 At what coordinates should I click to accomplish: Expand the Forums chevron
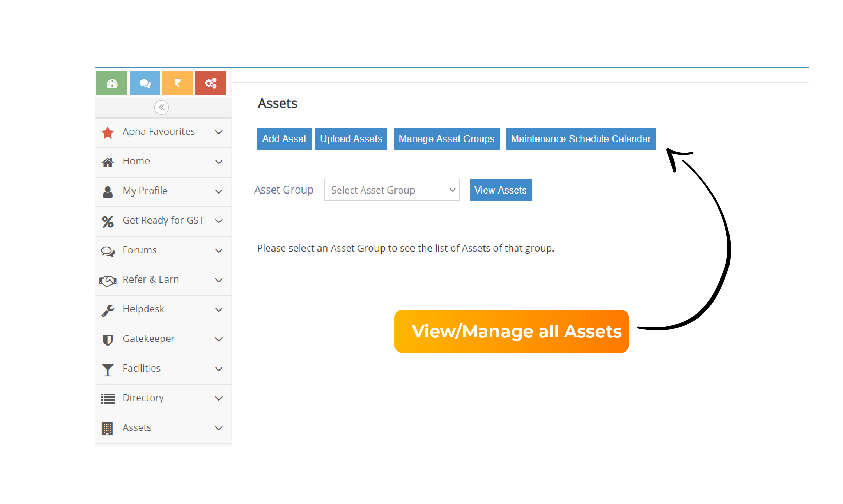tap(219, 250)
